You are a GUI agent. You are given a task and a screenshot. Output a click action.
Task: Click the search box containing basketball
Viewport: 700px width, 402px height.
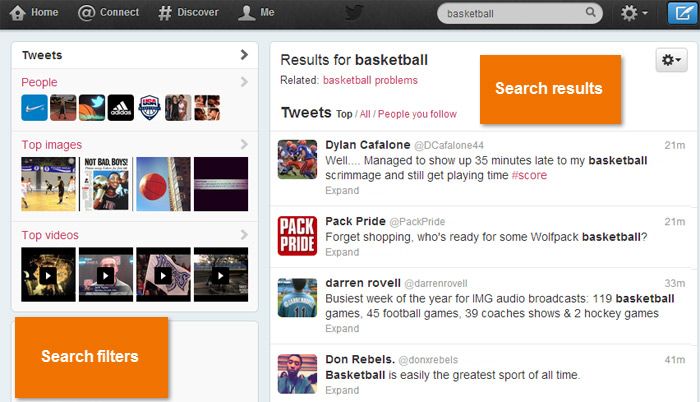(x=520, y=13)
